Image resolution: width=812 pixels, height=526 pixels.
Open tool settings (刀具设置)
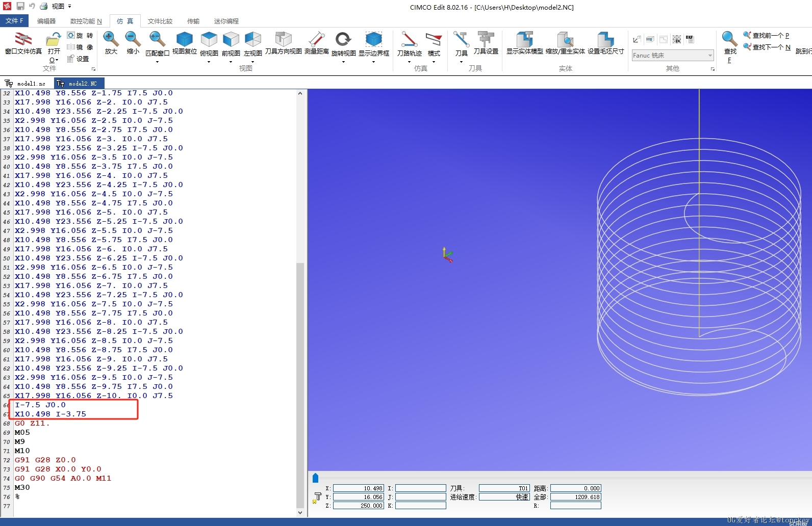(486, 43)
